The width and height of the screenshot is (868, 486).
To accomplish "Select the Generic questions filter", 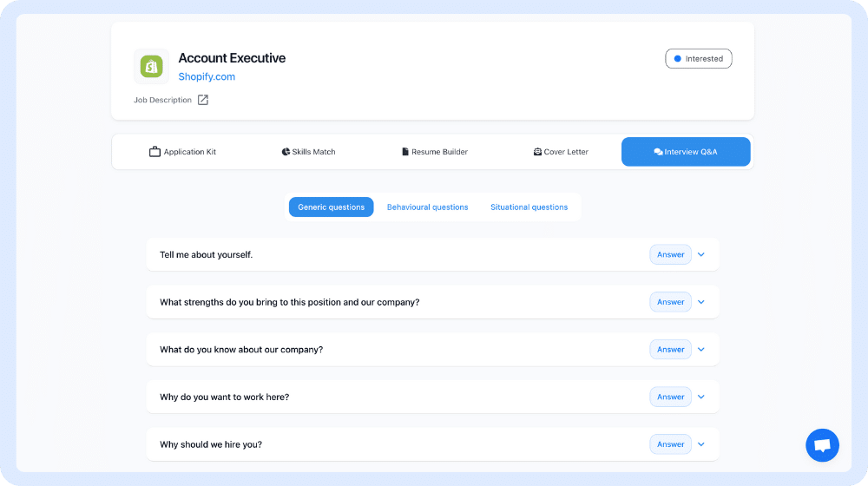I will (x=331, y=207).
